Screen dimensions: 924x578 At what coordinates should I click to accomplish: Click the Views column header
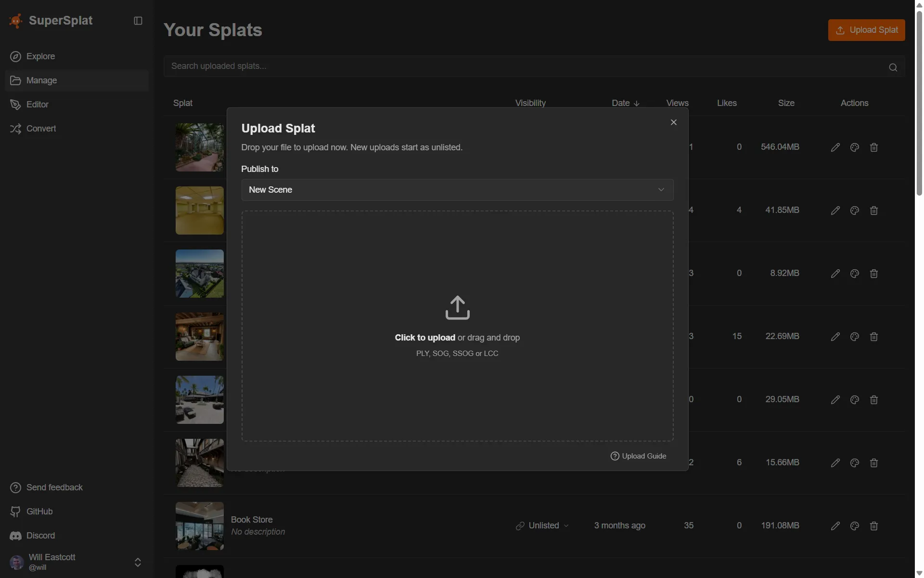(677, 103)
